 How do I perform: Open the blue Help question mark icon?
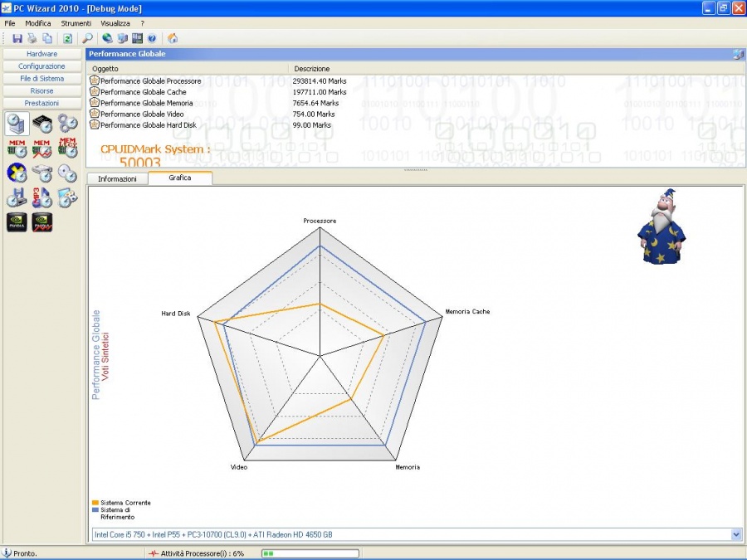point(152,38)
